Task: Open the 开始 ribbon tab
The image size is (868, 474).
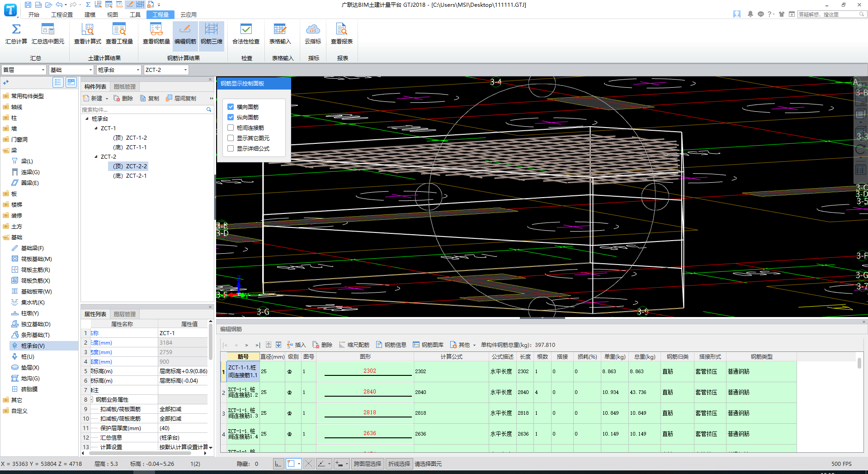Action: click(x=34, y=14)
